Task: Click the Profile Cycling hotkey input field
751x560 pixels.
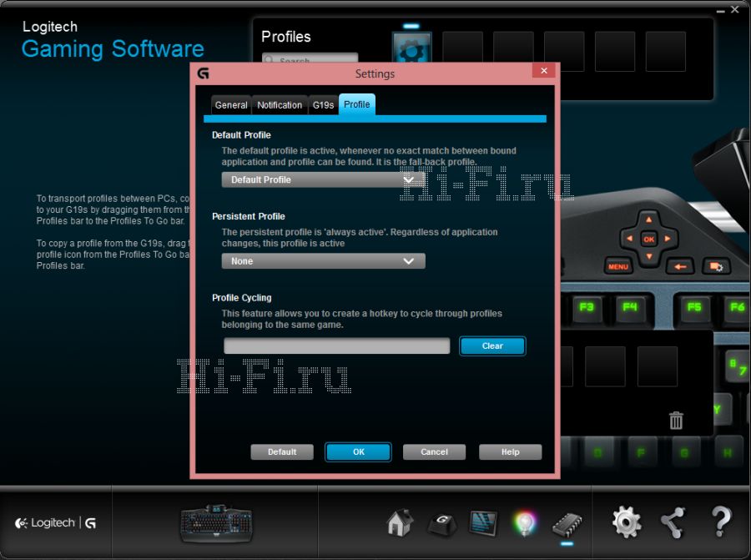Action: coord(337,346)
